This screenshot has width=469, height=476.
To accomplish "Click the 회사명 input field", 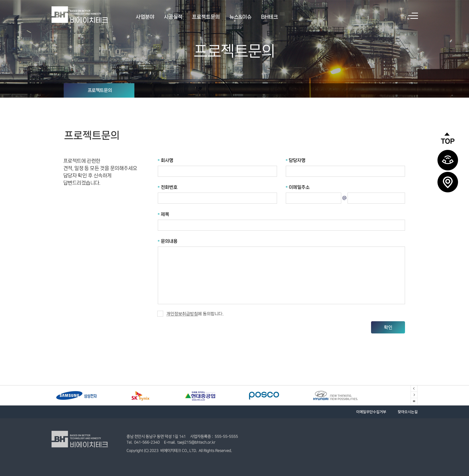I will click(x=217, y=171).
